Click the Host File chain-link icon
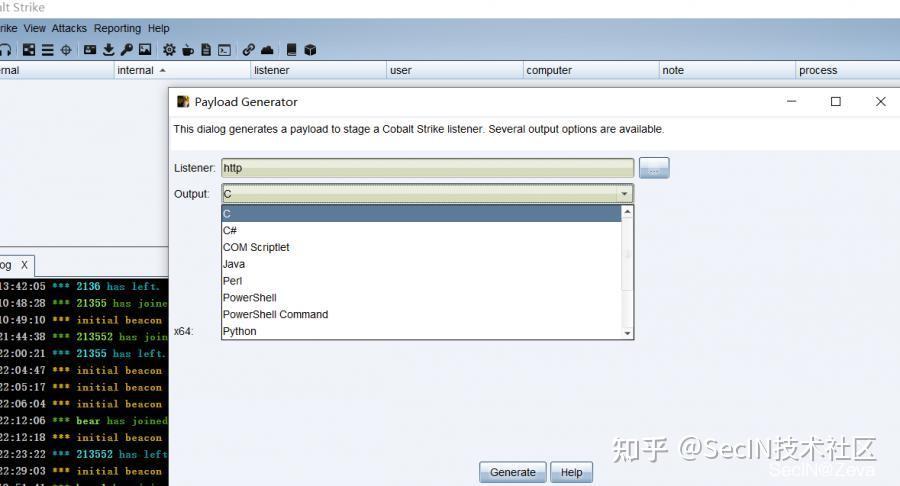Image resolution: width=900 pixels, height=486 pixels. 249,50
